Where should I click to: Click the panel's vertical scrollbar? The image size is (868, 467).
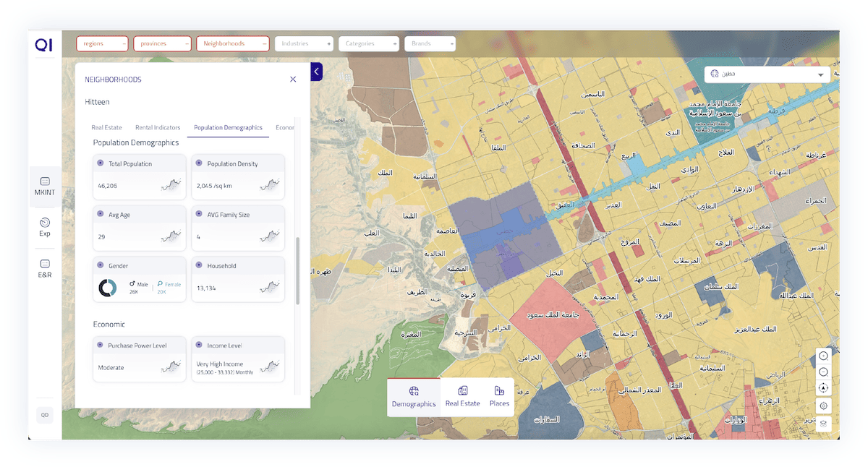click(x=297, y=271)
